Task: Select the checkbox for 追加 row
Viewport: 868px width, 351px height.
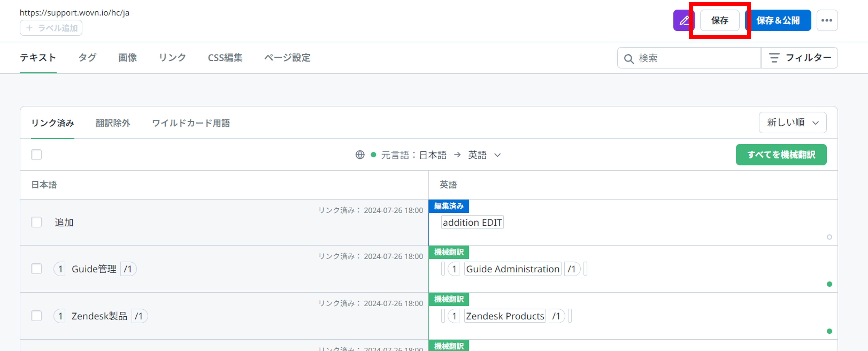Action: (36, 222)
